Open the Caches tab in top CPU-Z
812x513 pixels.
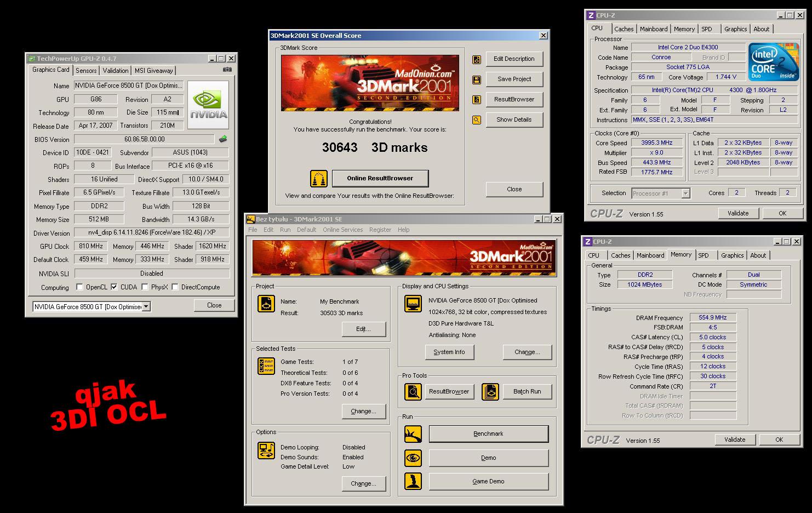click(x=624, y=29)
